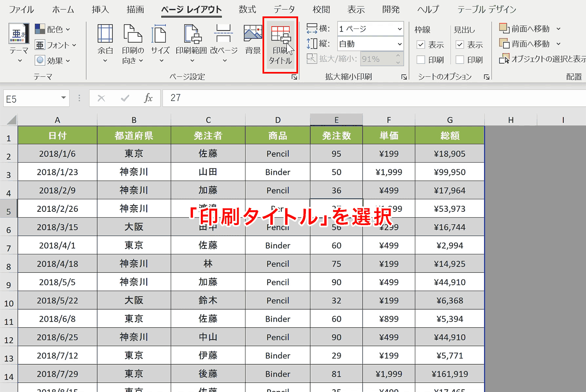The height and width of the screenshot is (392, 586).
Task: Click the 発注数 header cell
Action: point(336,135)
